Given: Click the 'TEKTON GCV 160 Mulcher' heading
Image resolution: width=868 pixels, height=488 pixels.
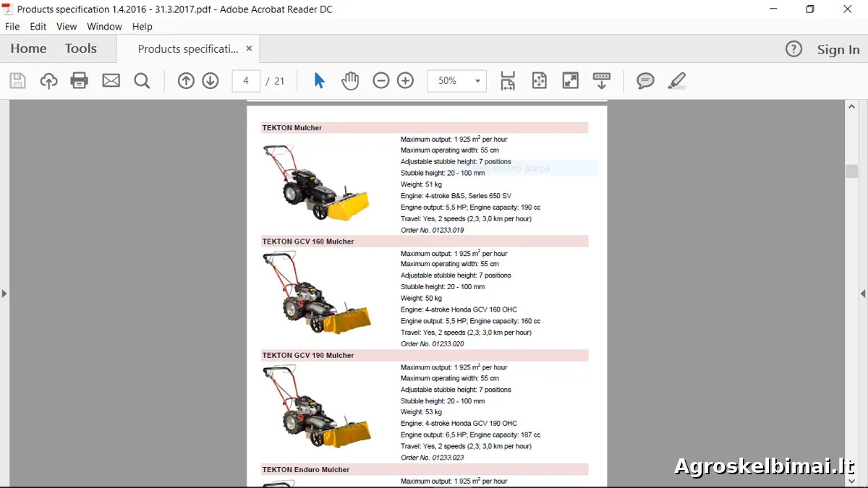Looking at the screenshot, I should 308,241.
